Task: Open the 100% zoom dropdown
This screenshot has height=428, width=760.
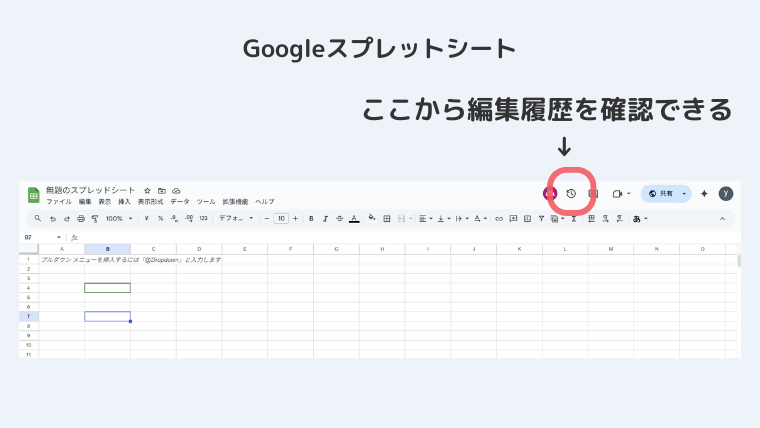Action: 119,219
